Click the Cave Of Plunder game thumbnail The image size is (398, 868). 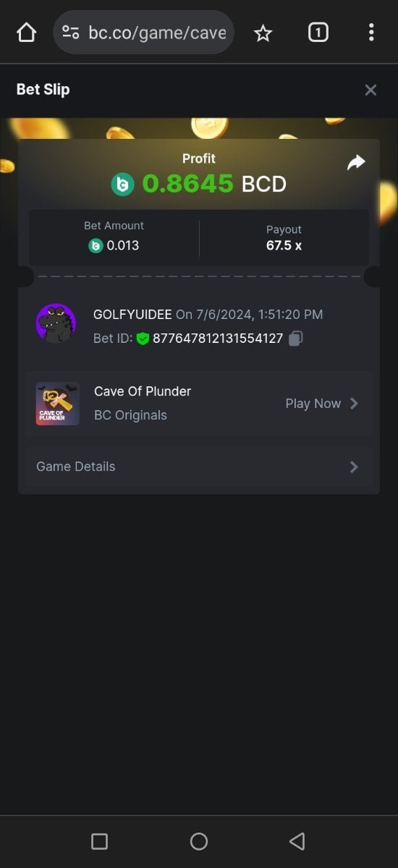click(58, 403)
